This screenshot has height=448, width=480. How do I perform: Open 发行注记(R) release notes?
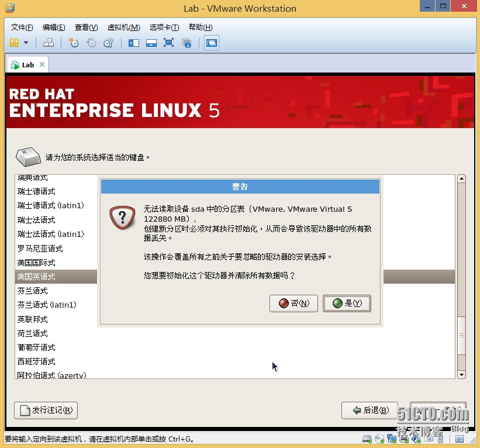tap(46, 411)
